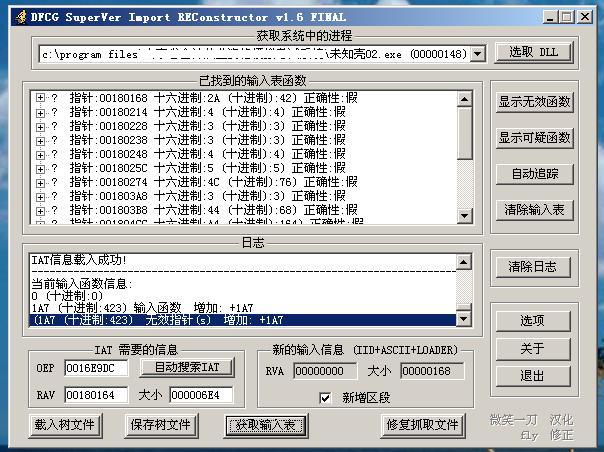Viewport: 604px width, 452px height.
Task: Click down arrow of import functions scrollbar
Action: (465, 216)
